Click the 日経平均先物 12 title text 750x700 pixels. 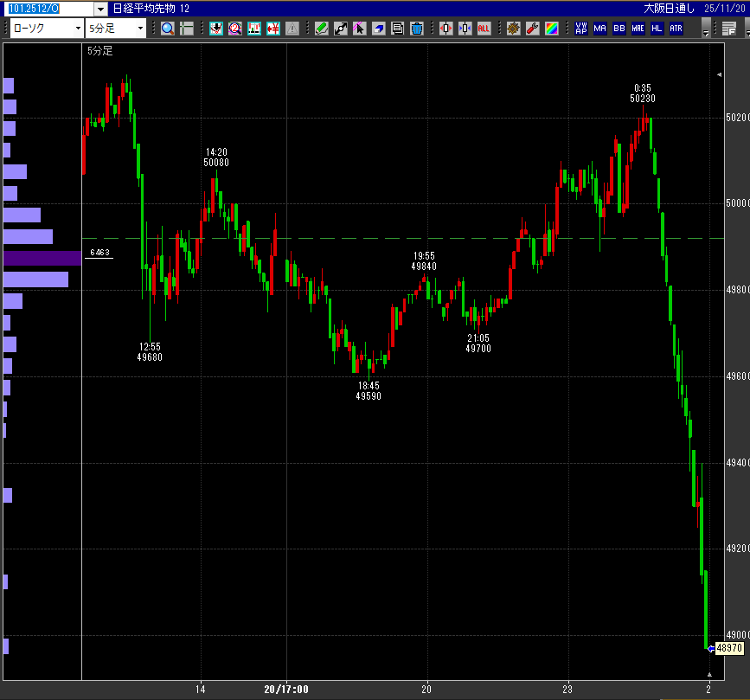151,9
